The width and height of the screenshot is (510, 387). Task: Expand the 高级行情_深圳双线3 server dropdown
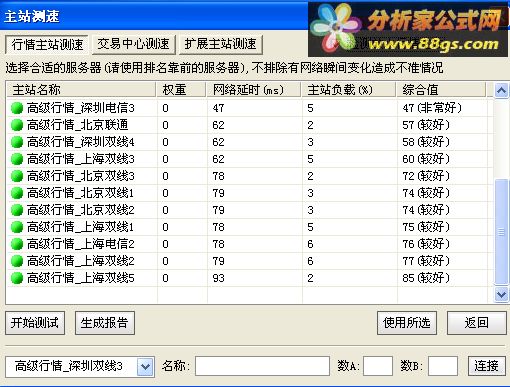(x=145, y=367)
